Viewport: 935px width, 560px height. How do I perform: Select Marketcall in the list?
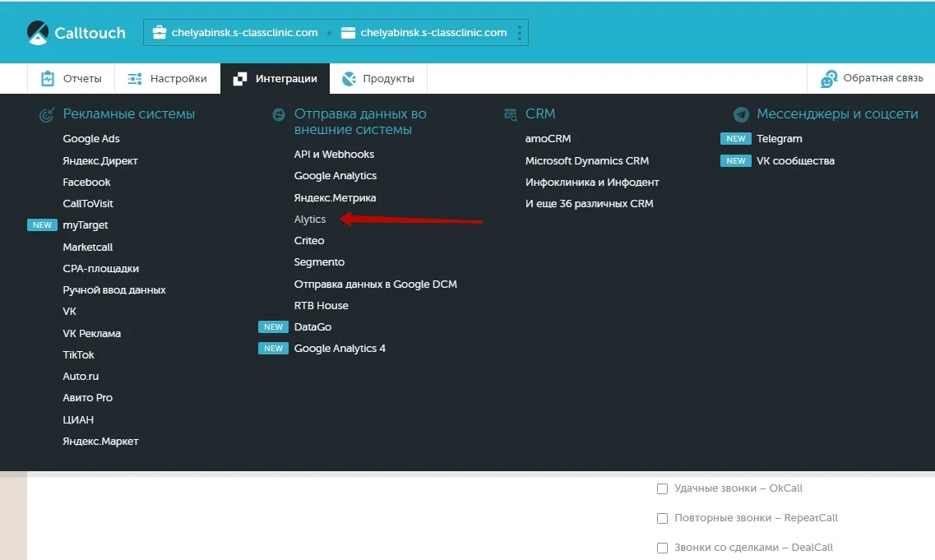point(88,247)
